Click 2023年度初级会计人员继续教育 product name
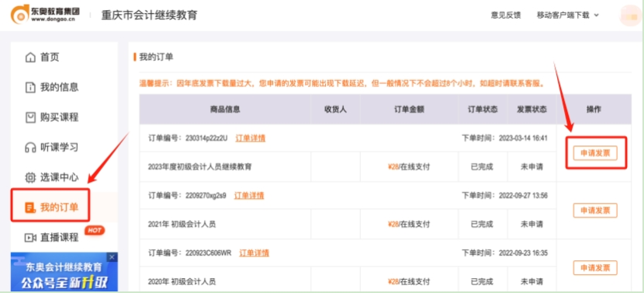The height and width of the screenshot is (293, 644). pos(200,167)
